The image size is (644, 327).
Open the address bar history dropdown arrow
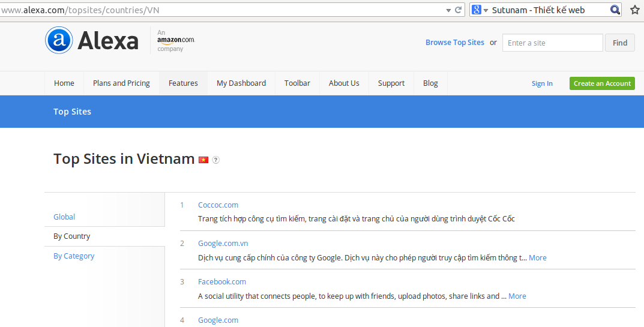pyautogui.click(x=448, y=10)
